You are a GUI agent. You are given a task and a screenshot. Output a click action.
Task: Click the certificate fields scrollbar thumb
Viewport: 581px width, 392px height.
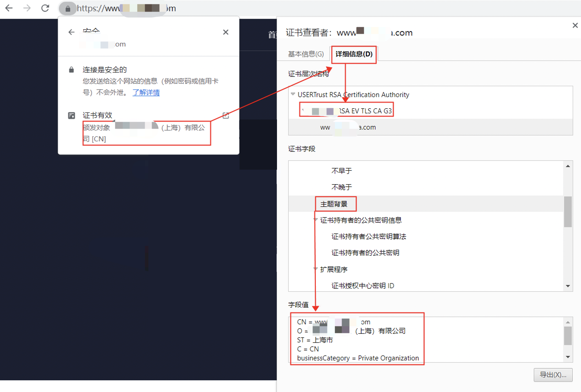point(568,212)
